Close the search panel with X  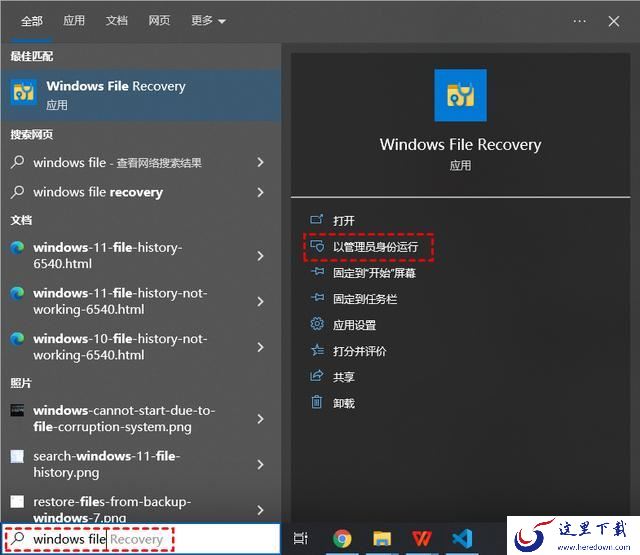(613, 21)
